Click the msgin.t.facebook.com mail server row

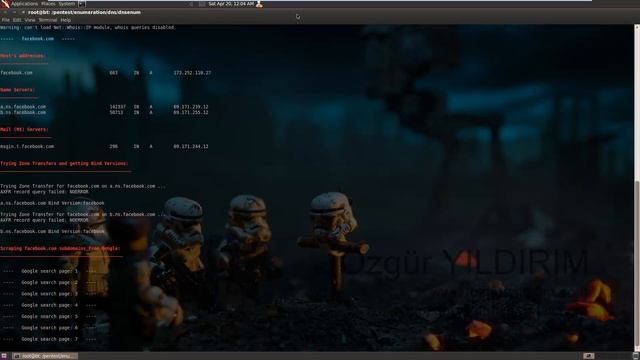tap(104, 146)
